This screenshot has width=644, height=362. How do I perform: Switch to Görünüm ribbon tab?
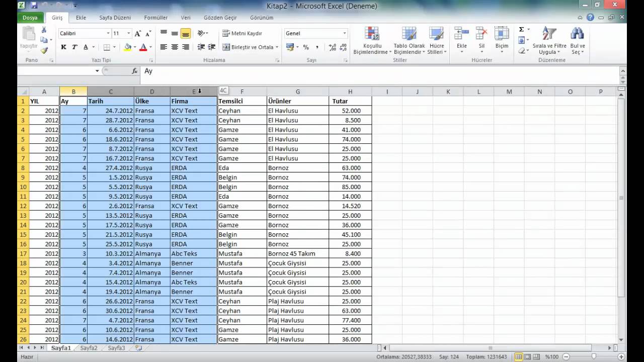[x=262, y=18]
